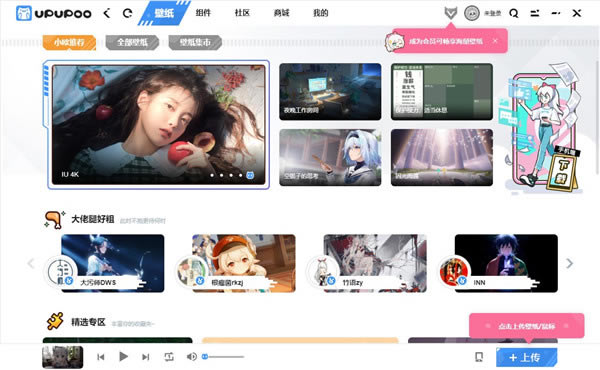Open the 大污师DWS creator card

tap(113, 263)
